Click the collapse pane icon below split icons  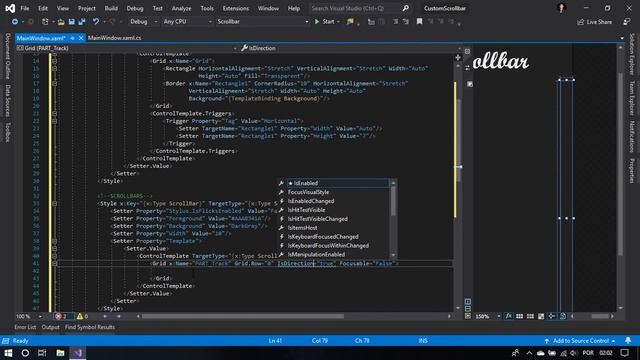point(468,316)
